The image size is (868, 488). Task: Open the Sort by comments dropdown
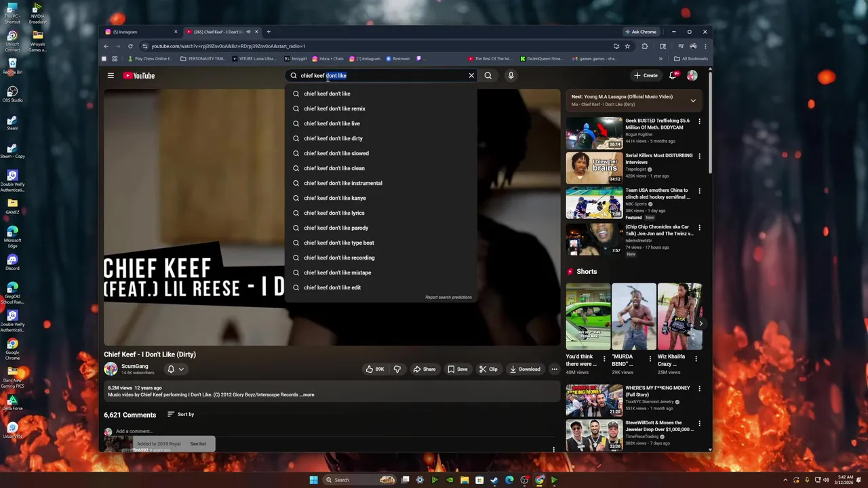coord(180,414)
